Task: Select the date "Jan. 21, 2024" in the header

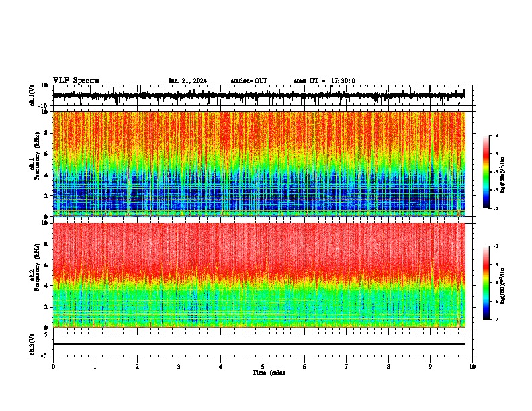Action: click(187, 81)
